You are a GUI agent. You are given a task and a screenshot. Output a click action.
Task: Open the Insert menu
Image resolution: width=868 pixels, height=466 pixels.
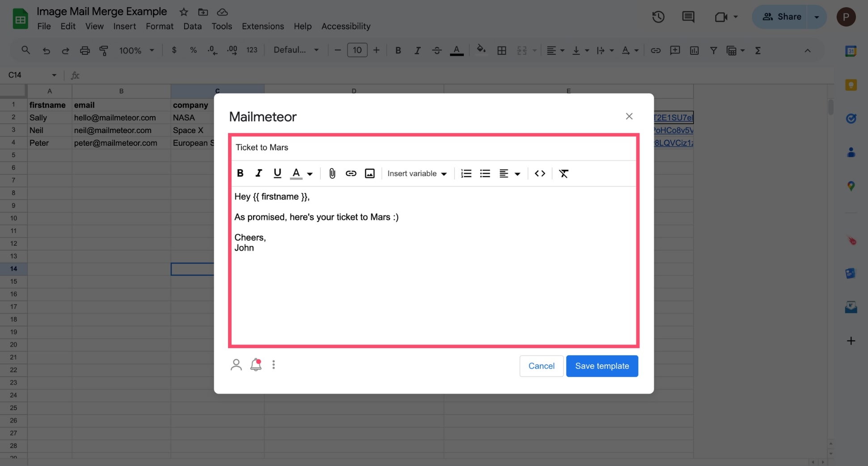coord(124,26)
